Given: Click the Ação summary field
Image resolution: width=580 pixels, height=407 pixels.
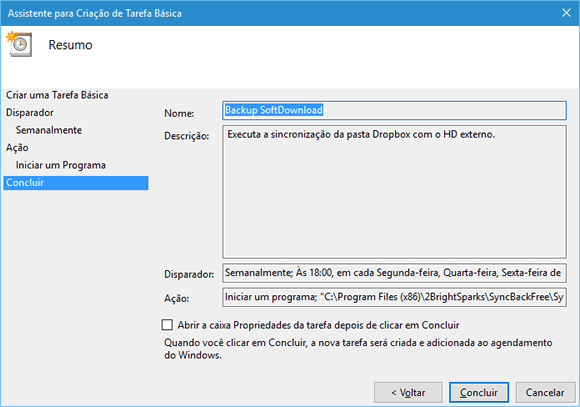Looking at the screenshot, I should pos(394,297).
